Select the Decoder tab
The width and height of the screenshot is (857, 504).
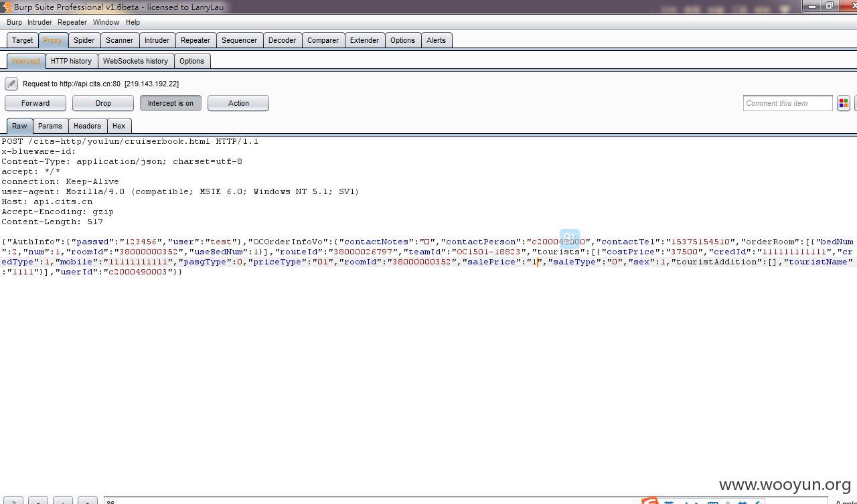pos(282,40)
